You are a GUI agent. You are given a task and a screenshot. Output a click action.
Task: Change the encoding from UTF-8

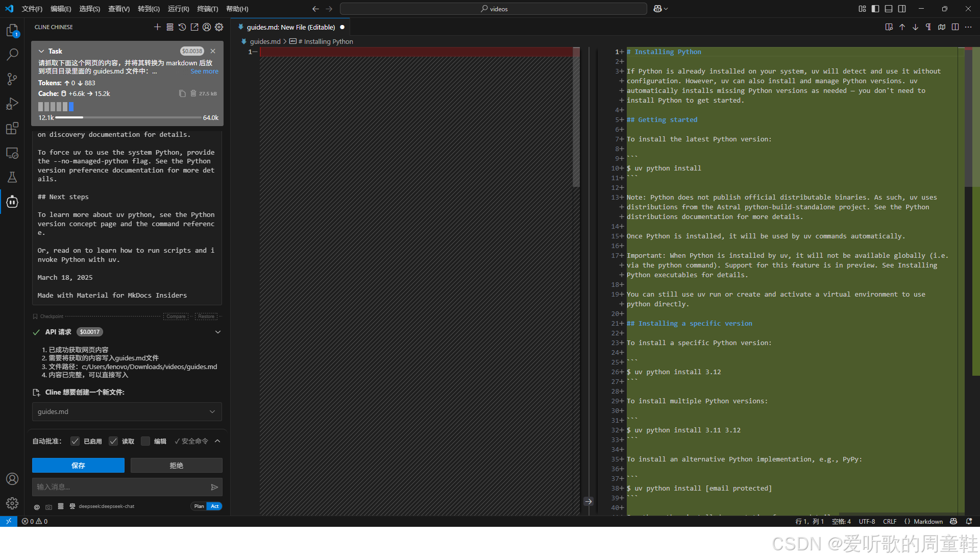(x=867, y=521)
